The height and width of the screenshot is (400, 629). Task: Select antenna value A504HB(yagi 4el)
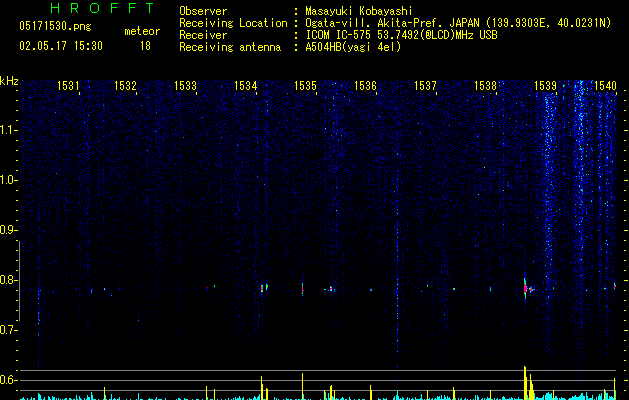(x=353, y=47)
